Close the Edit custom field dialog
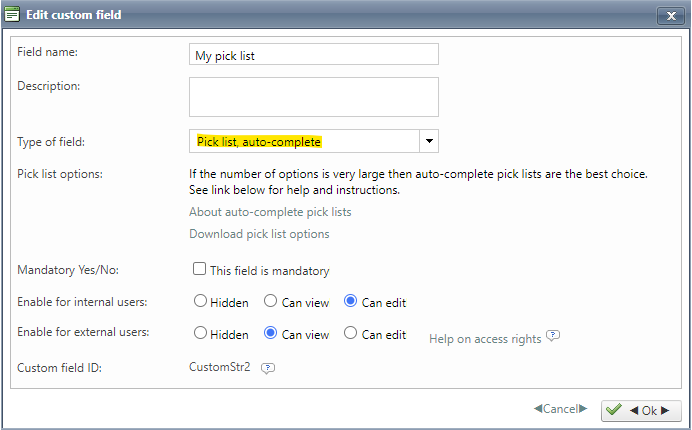Viewport: 692px width, 430px height. click(x=669, y=15)
